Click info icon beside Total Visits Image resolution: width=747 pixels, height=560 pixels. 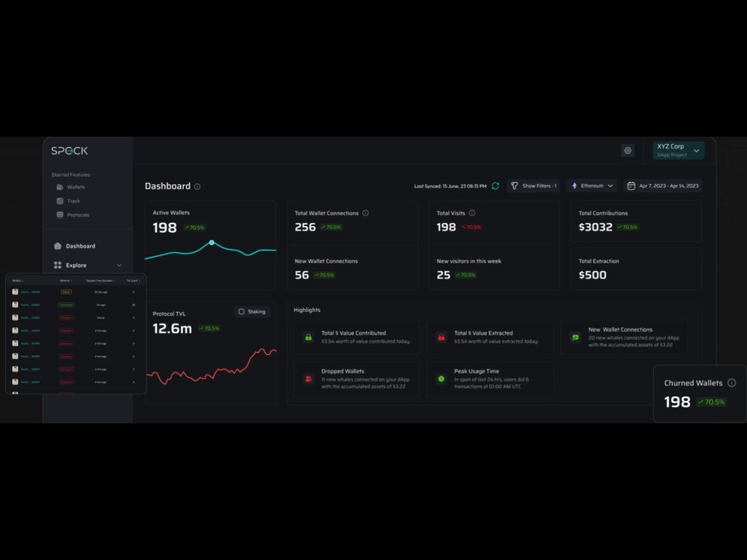471,214
